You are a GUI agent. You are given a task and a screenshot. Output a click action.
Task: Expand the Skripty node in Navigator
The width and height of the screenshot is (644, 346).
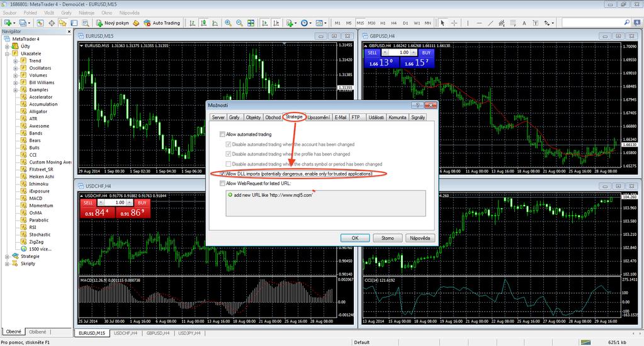pos(7,264)
